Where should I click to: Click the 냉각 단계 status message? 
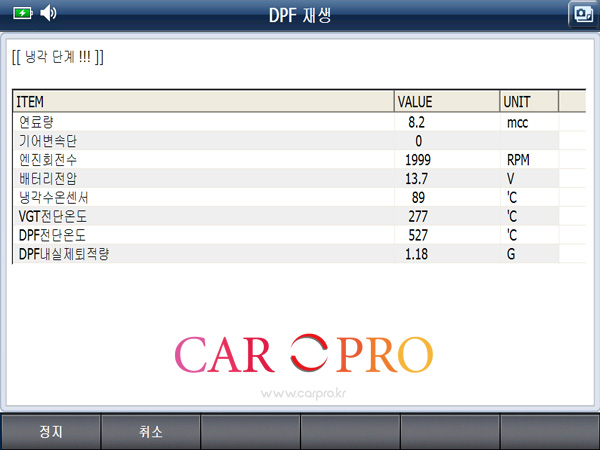pos(58,57)
